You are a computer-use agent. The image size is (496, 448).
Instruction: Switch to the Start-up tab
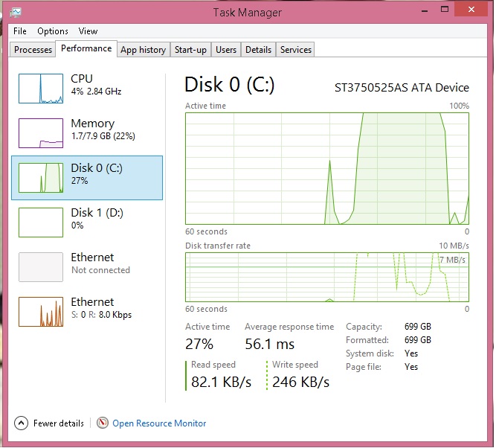(190, 50)
